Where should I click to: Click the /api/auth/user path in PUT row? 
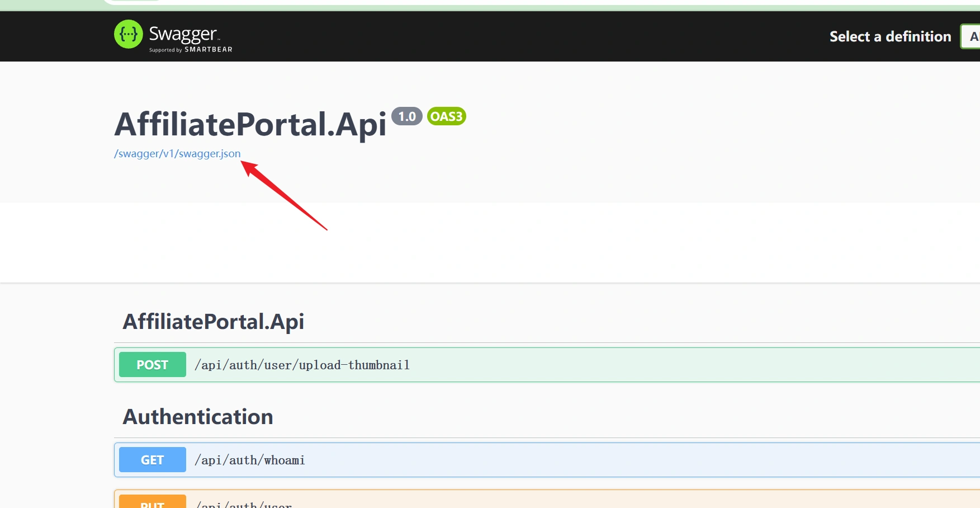click(244, 504)
